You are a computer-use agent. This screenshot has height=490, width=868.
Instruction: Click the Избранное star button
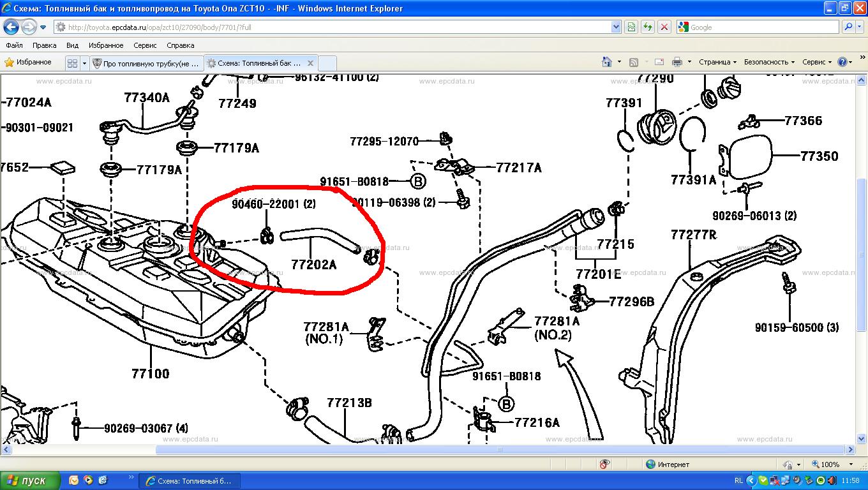pos(28,63)
